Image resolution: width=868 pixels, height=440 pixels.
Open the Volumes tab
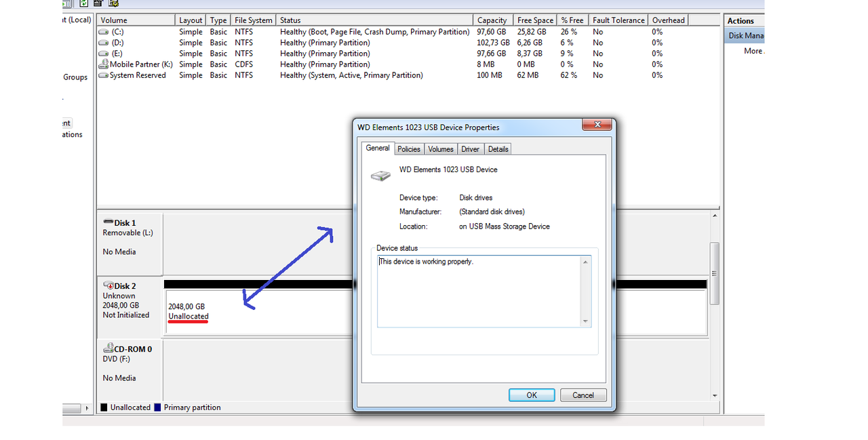(x=441, y=149)
